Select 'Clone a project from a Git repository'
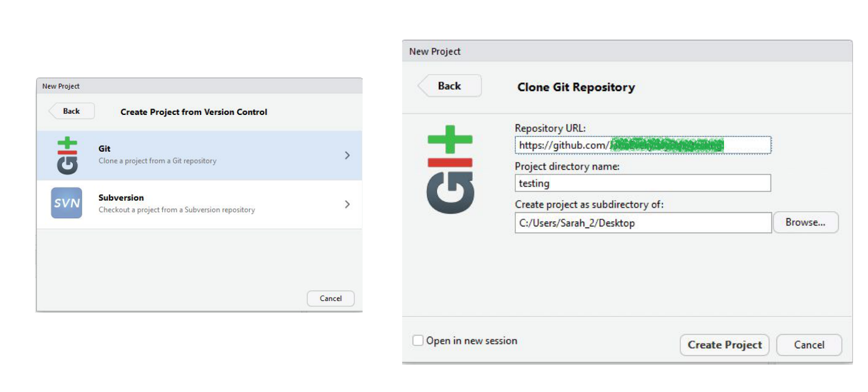Viewport: 868px width, 392px height. click(157, 161)
